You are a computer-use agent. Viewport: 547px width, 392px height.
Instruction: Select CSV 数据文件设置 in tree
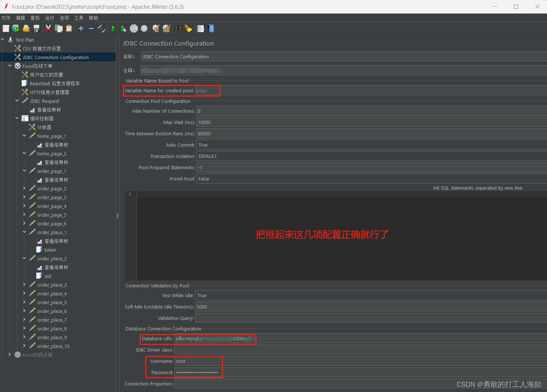point(42,48)
